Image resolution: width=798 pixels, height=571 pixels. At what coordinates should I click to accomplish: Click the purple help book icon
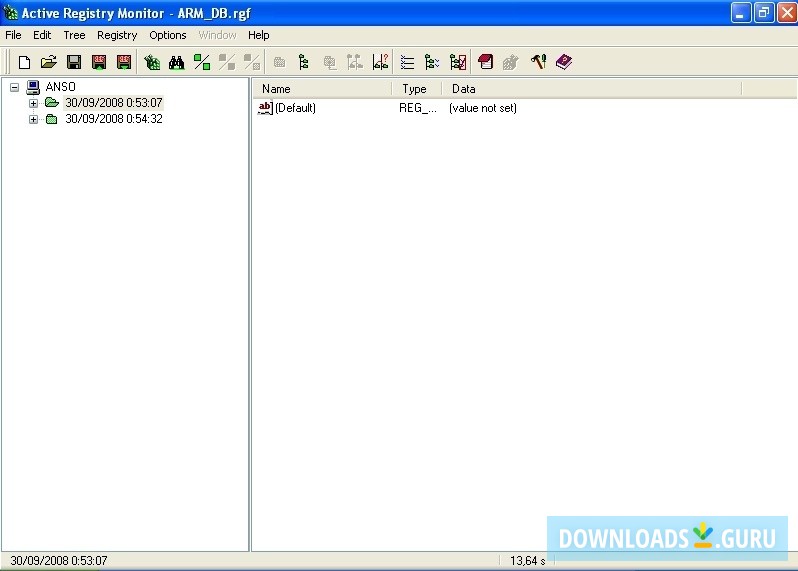[564, 62]
